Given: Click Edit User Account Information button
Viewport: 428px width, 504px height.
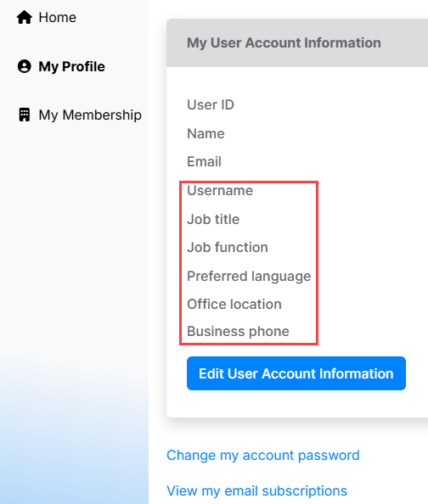Looking at the screenshot, I should (x=296, y=373).
